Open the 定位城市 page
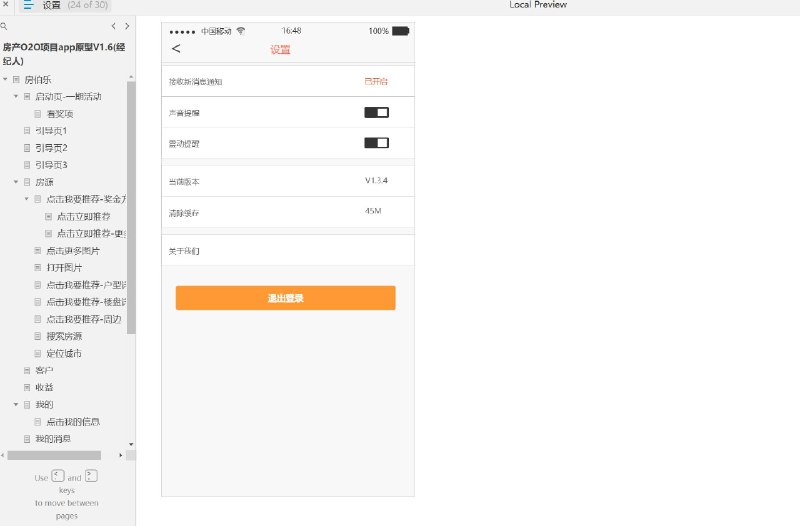This screenshot has width=800, height=526. (64, 353)
